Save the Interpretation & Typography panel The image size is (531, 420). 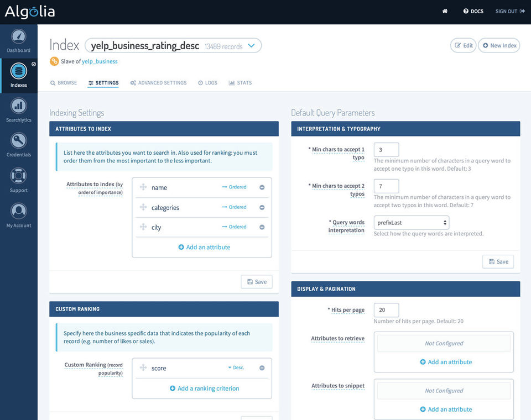pos(498,261)
